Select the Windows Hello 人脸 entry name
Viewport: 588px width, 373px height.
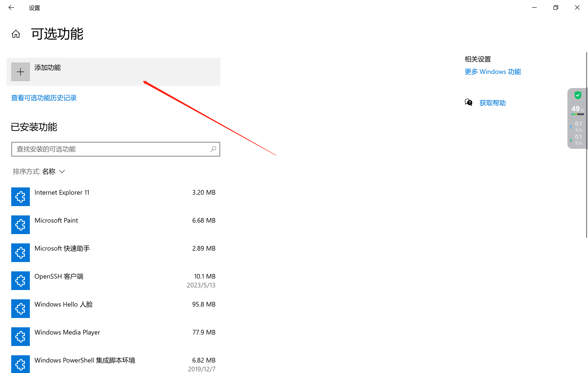64,304
